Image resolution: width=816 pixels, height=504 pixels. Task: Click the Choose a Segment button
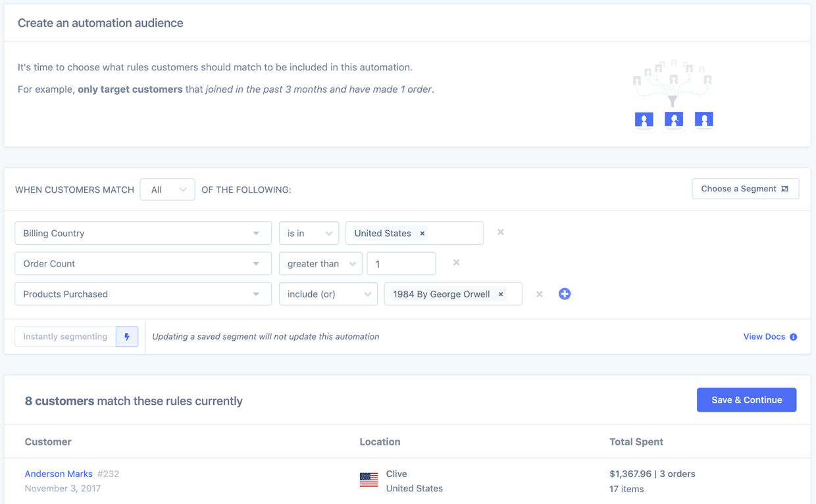745,188
